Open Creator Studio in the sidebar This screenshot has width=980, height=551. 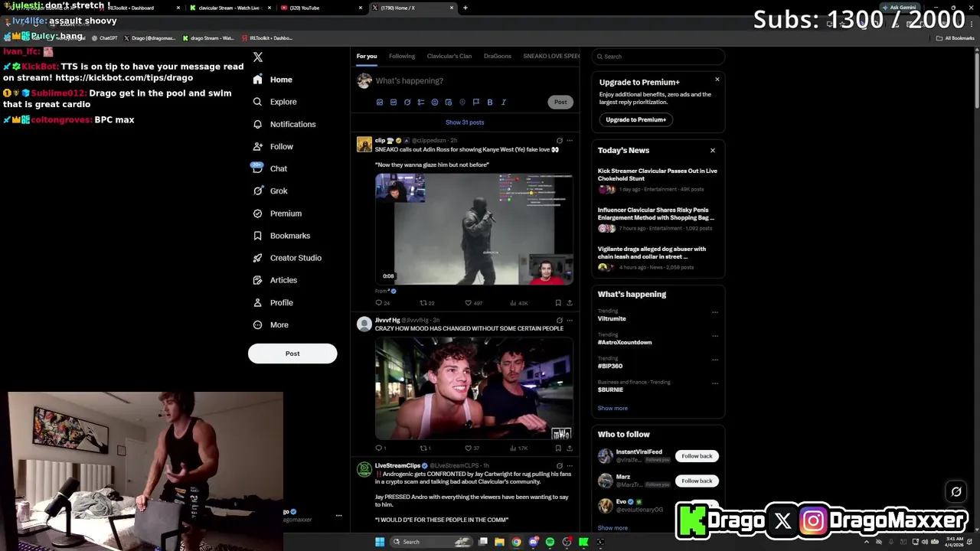point(287,258)
